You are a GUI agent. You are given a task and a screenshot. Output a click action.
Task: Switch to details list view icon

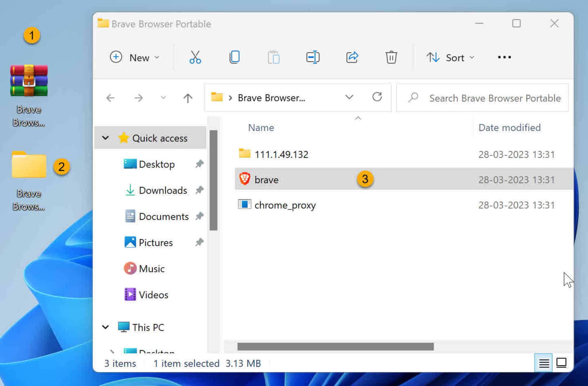pyautogui.click(x=543, y=363)
